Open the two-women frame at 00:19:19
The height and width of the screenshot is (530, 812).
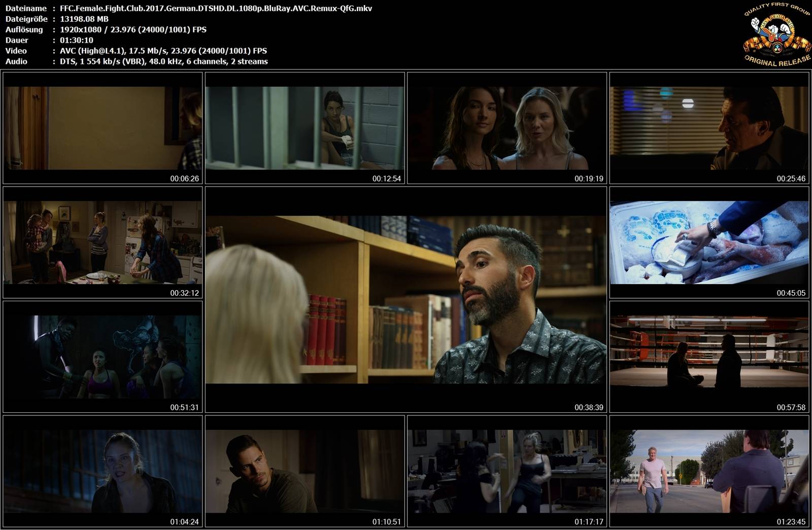[507, 128]
